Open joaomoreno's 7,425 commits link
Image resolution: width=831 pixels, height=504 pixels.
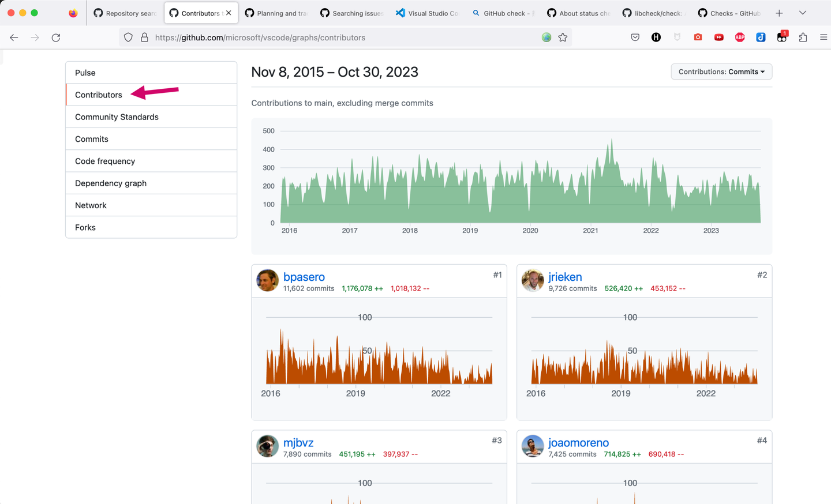[x=572, y=454]
